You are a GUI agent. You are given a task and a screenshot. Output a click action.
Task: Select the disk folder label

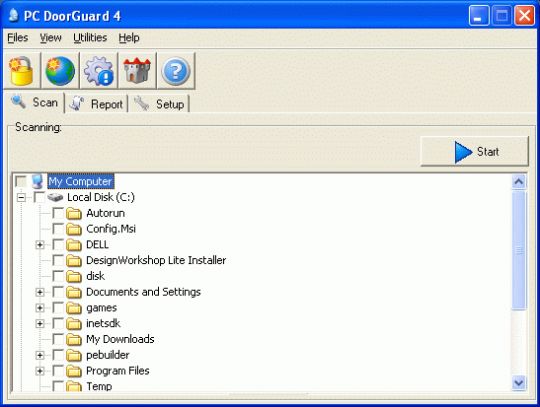point(95,276)
